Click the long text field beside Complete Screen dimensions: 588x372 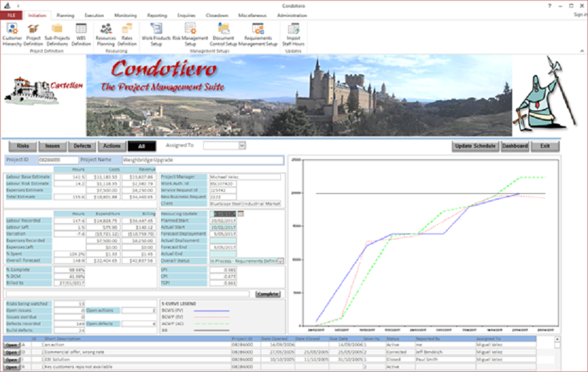click(127, 294)
